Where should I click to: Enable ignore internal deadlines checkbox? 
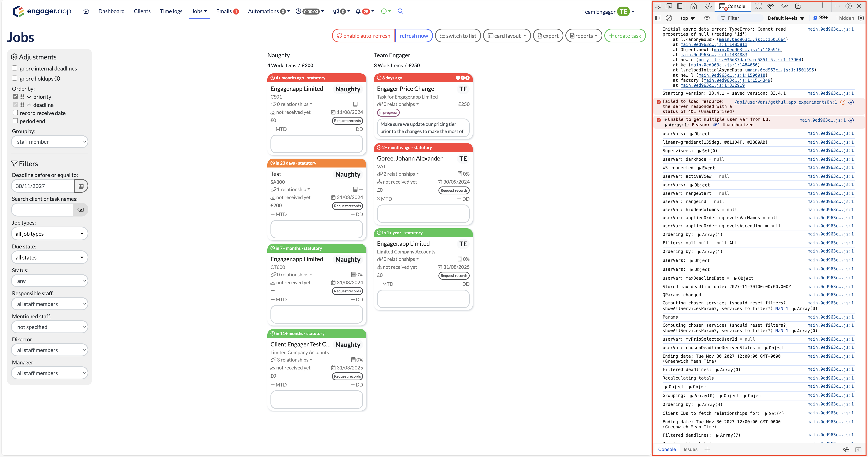pyautogui.click(x=15, y=68)
